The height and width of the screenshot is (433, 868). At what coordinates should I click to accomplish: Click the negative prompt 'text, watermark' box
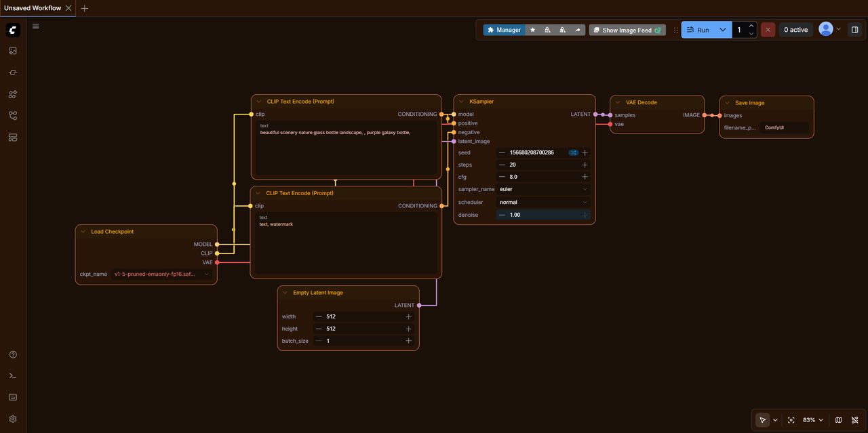(x=346, y=243)
